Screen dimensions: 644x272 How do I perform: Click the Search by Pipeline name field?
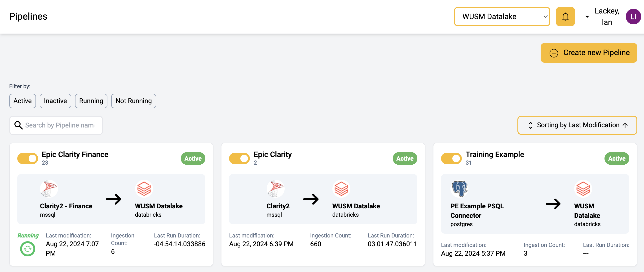click(56, 125)
